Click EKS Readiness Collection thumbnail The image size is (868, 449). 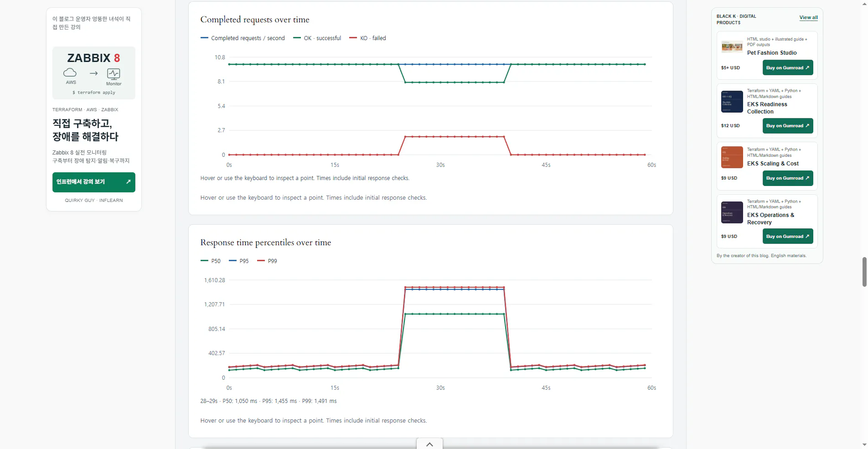click(x=732, y=102)
